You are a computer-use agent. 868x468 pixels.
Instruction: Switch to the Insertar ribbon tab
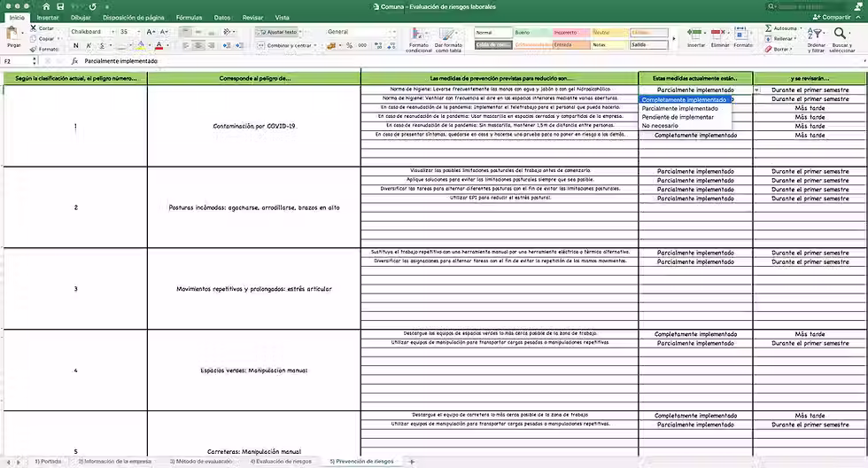click(x=48, y=18)
